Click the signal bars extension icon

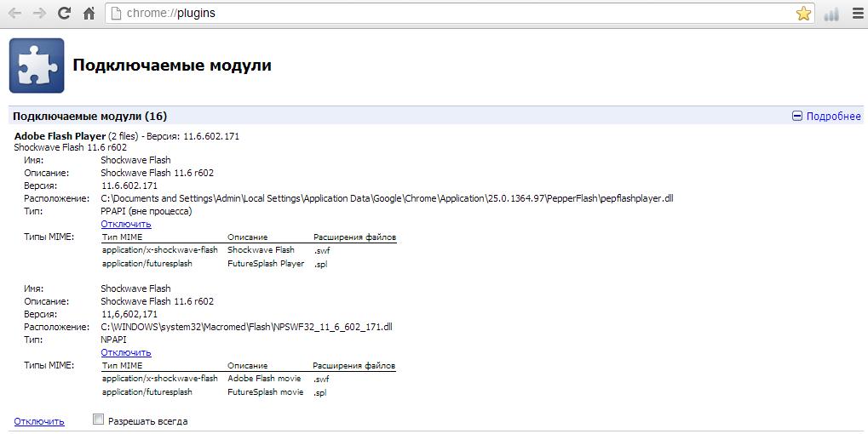831,14
